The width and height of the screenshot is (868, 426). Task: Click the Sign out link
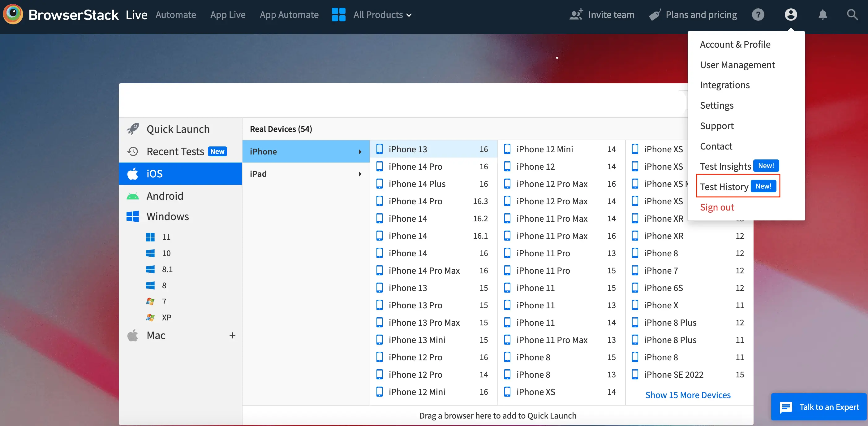tap(717, 207)
